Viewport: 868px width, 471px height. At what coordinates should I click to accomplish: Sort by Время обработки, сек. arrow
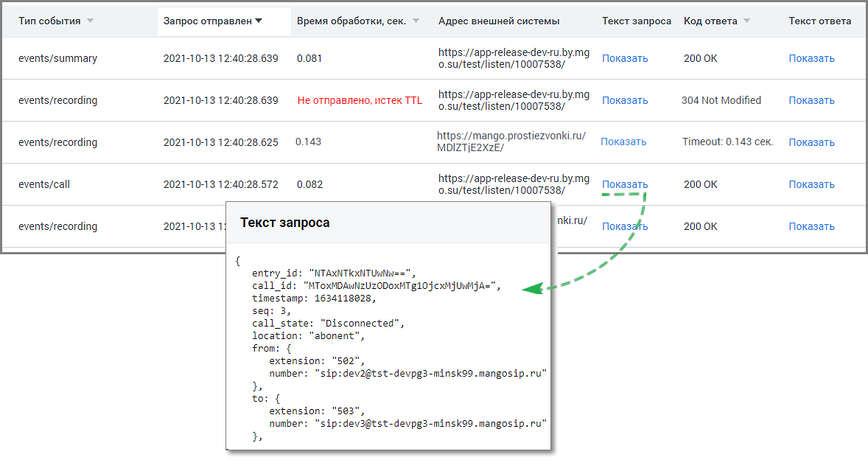tap(416, 21)
